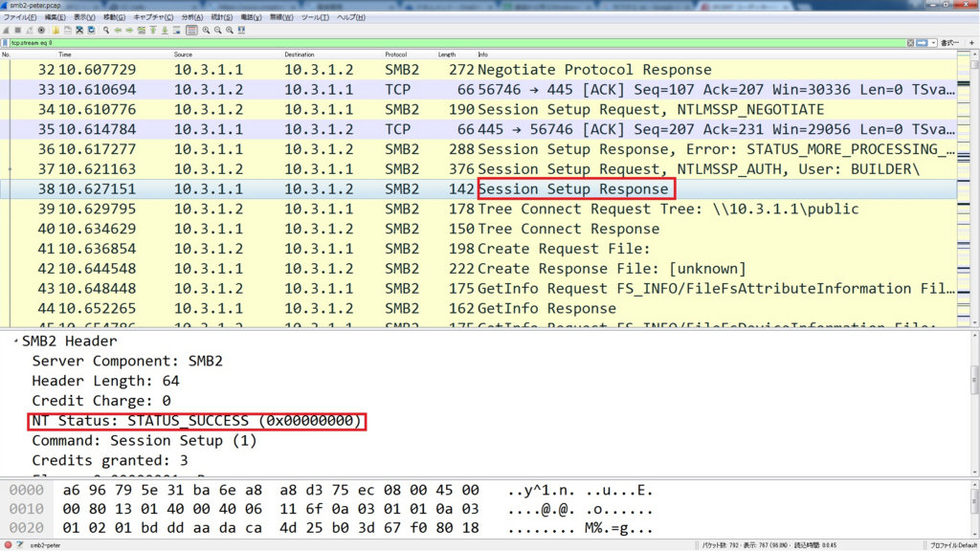This screenshot has width=980, height=551.
Task: Open the キャプチャ(C) menu
Action: (x=153, y=17)
